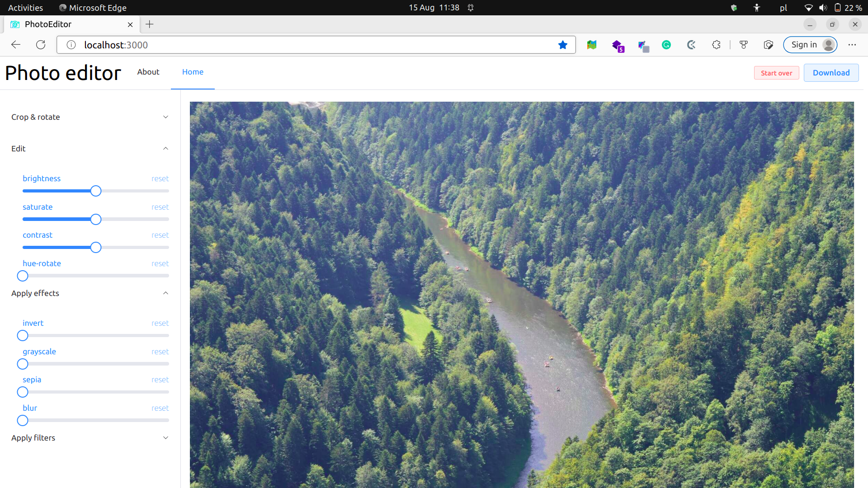Open the system volume indicator

pyautogui.click(x=823, y=8)
